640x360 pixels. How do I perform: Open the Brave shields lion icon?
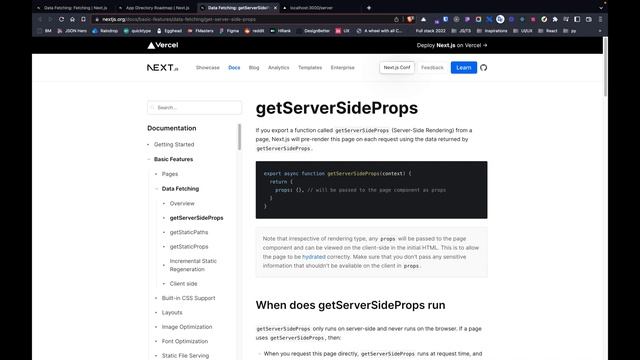411,19
